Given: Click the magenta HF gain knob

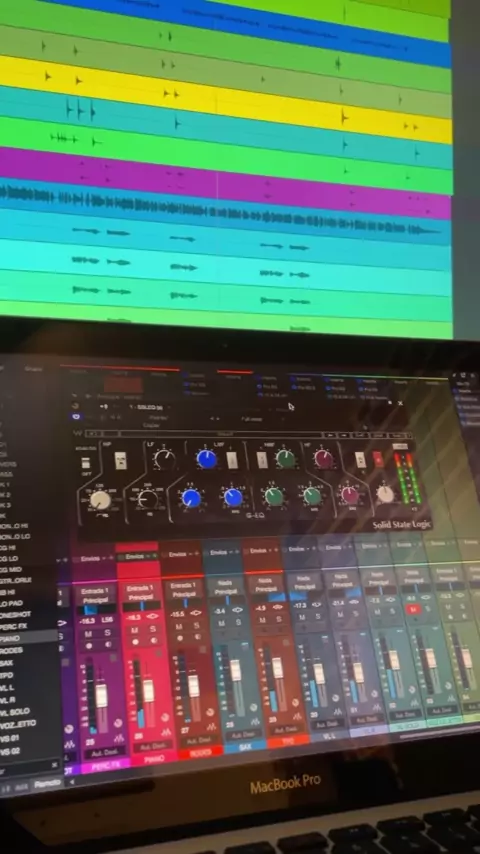Looking at the screenshot, I should click(323, 459).
